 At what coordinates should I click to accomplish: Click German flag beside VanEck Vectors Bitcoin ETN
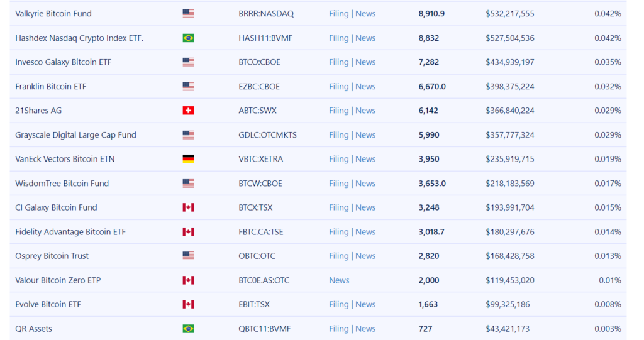tap(188, 159)
